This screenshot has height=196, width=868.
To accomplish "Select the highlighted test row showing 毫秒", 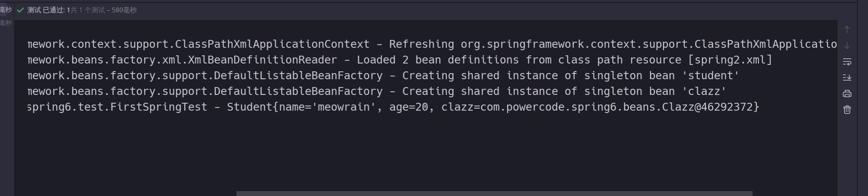I will click(x=5, y=10).
